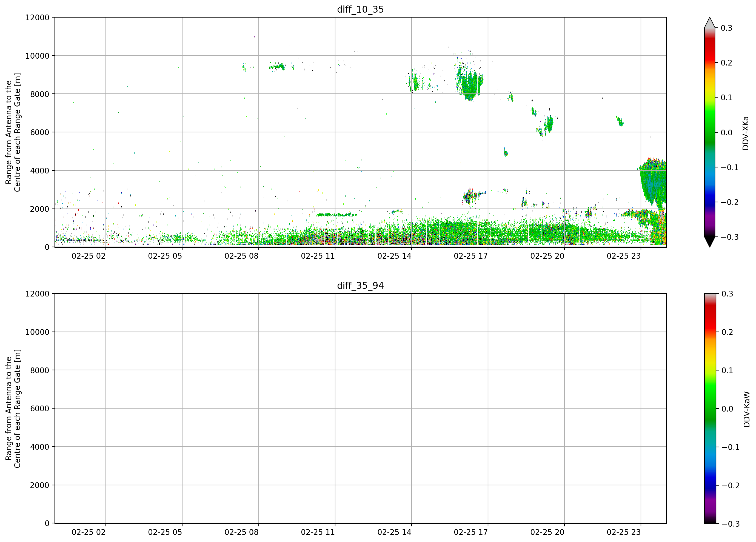The height and width of the screenshot is (542, 756).
Task: Click the 6000 y-axis tick on bottom plot
Action: (x=40, y=408)
